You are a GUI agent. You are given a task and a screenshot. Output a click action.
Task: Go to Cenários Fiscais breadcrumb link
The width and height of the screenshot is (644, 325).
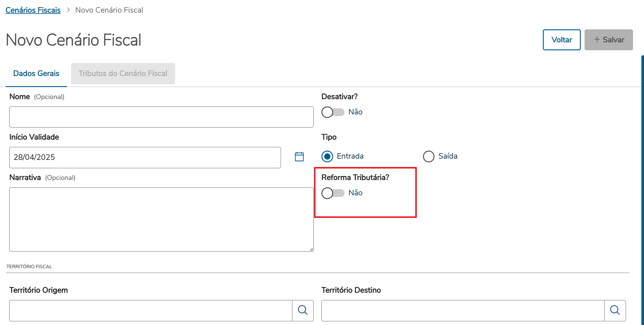point(33,10)
